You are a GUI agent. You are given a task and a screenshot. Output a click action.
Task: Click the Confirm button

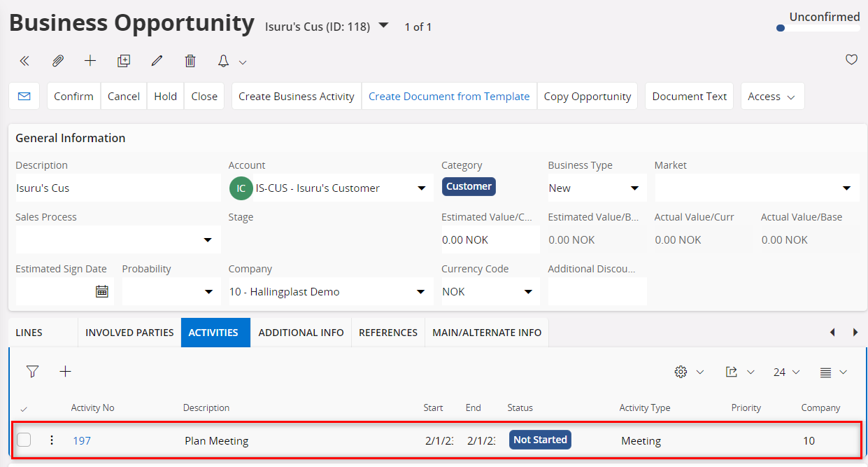(73, 97)
